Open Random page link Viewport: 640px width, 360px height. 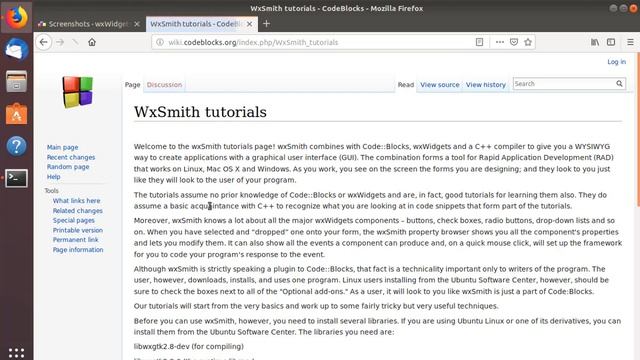point(68,167)
